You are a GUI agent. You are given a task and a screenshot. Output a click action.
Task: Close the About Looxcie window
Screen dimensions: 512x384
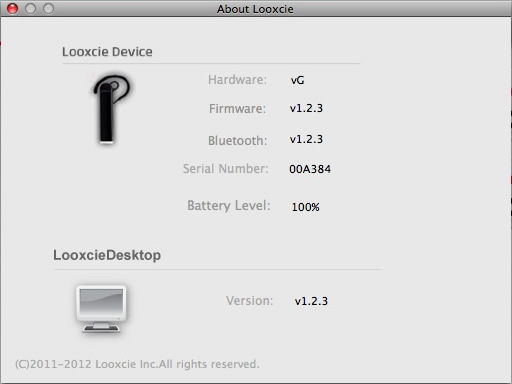[12, 8]
